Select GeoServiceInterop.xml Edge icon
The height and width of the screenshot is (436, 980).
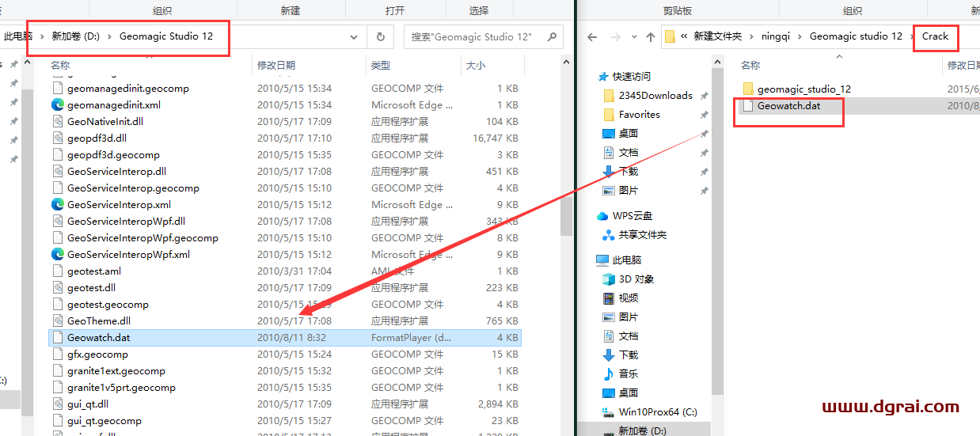(x=58, y=205)
